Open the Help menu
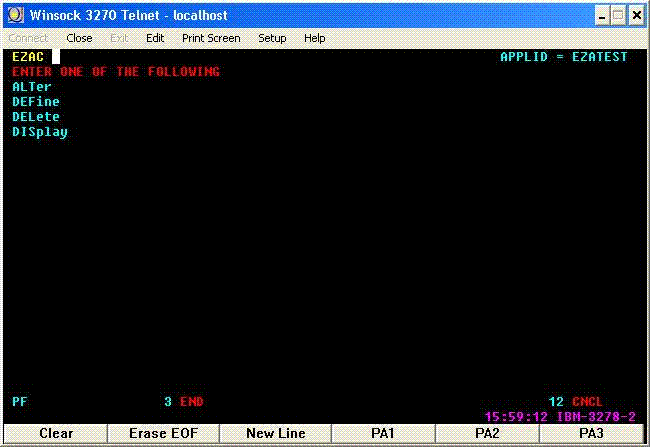 click(x=314, y=38)
